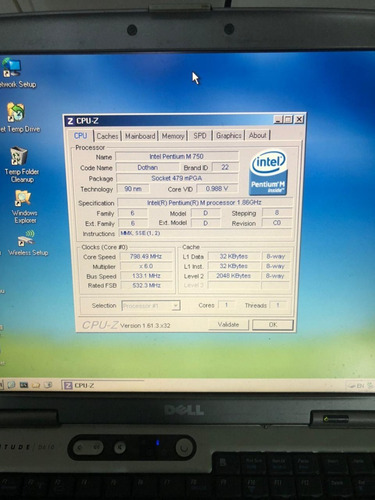The height and width of the screenshot is (500, 375).
Task: Switch to the Memory tab
Action: tap(173, 136)
